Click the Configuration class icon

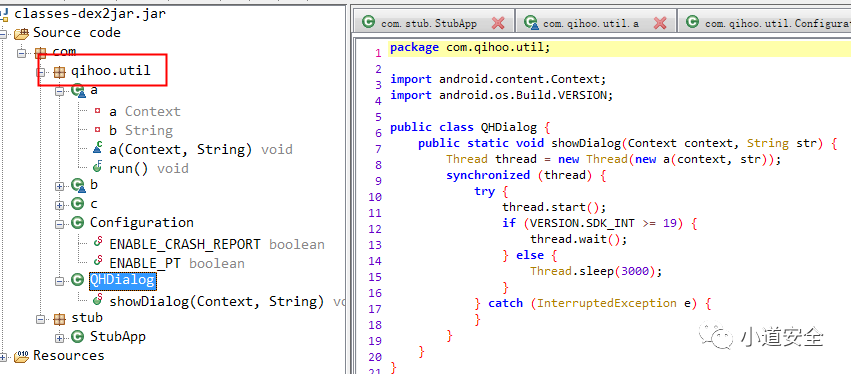(x=78, y=223)
